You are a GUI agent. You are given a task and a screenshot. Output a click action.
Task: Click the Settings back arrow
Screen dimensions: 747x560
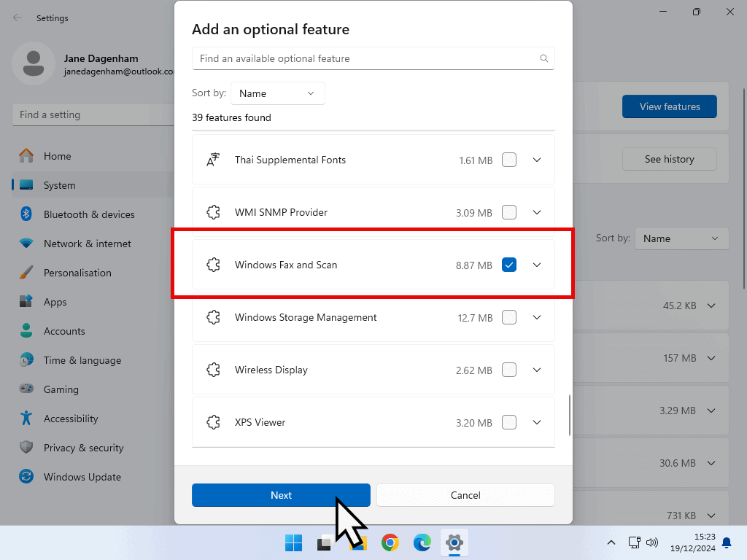[x=18, y=17]
